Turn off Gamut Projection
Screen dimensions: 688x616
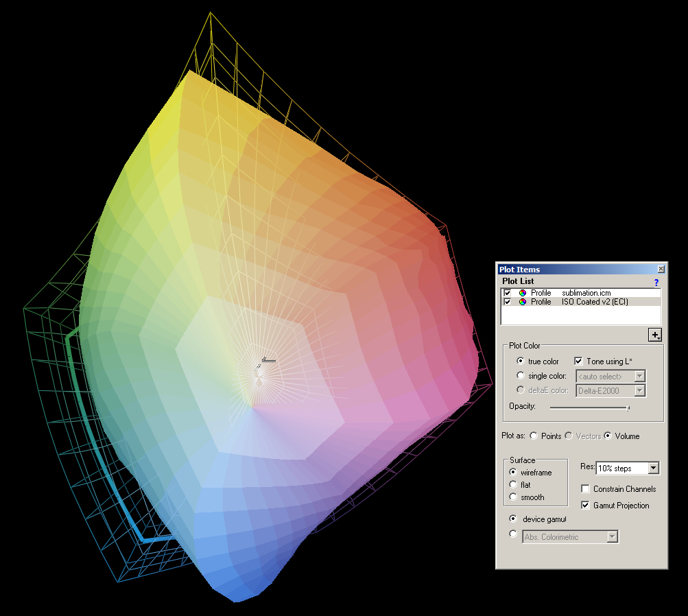coord(586,506)
